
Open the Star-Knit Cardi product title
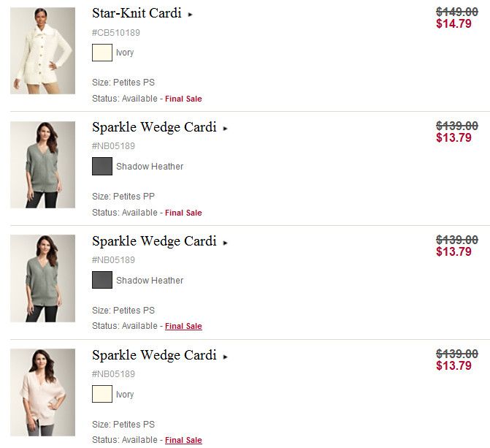pos(137,13)
